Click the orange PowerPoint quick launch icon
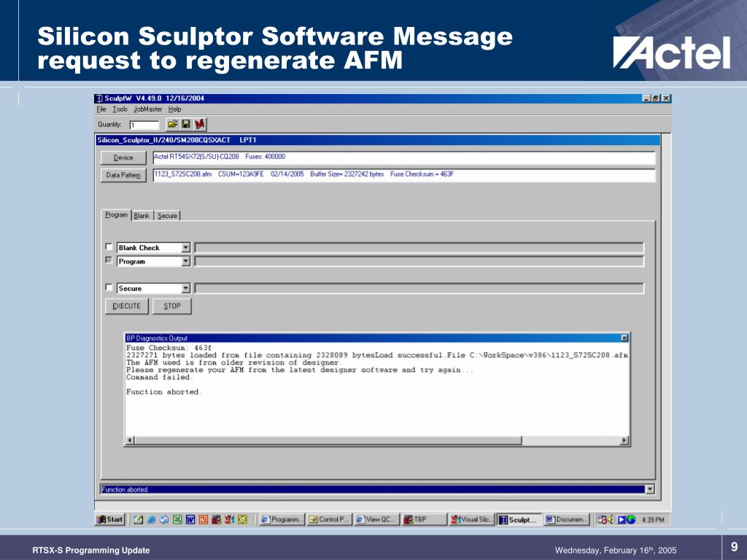 click(204, 519)
